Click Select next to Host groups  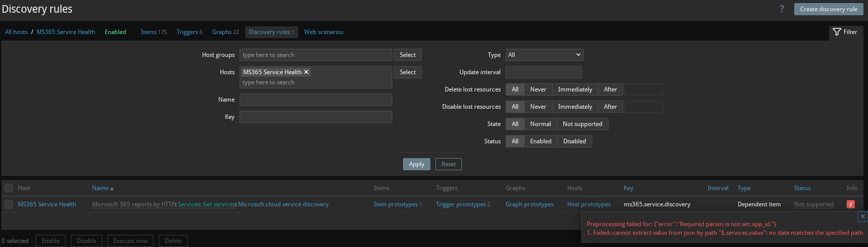408,55
